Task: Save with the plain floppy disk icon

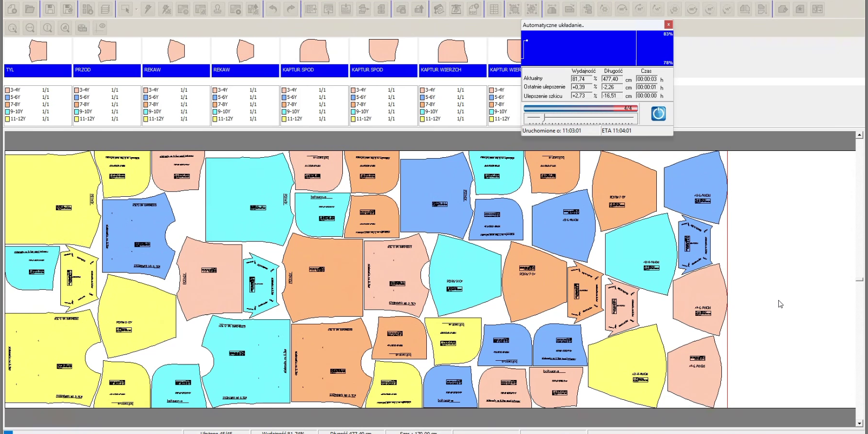Action: pos(50,9)
